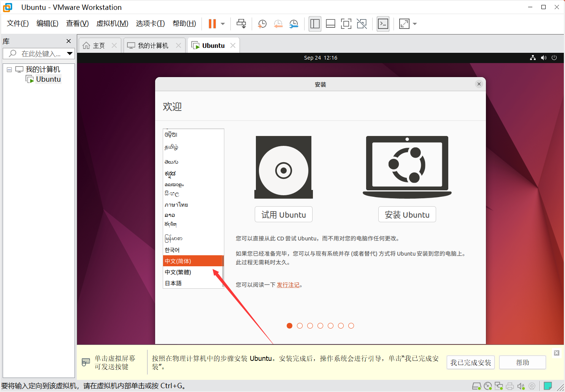Select தமிழ் in the language list
The width and height of the screenshot is (565, 392).
pyautogui.click(x=192, y=147)
